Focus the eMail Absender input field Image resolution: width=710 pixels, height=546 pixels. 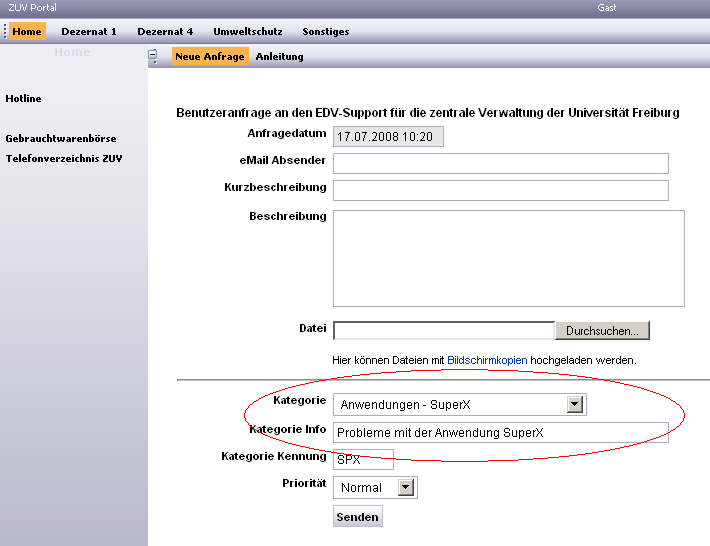[x=500, y=163]
